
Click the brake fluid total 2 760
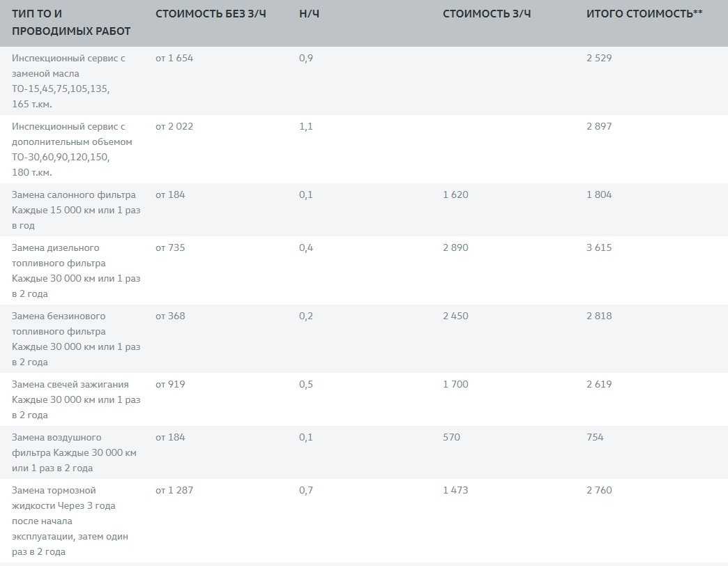[599, 491]
